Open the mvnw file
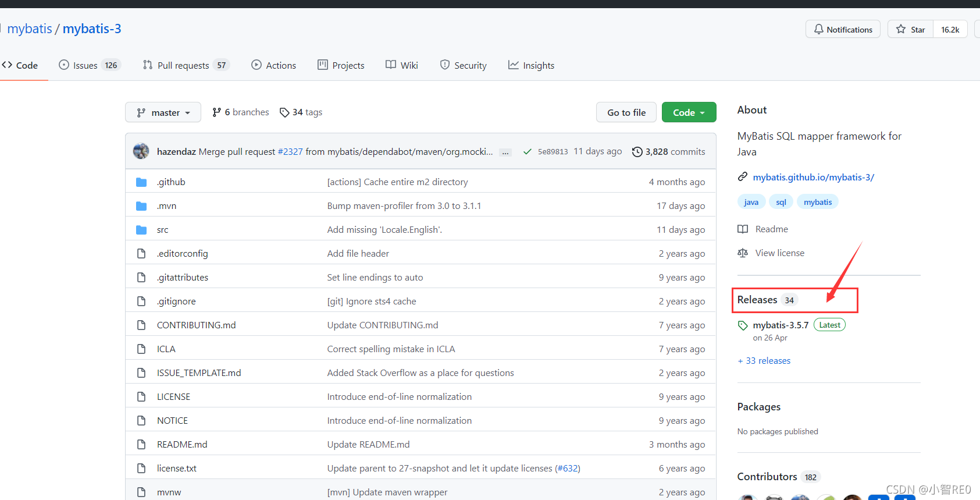Screen dimensions: 980x500 [x=169, y=492]
